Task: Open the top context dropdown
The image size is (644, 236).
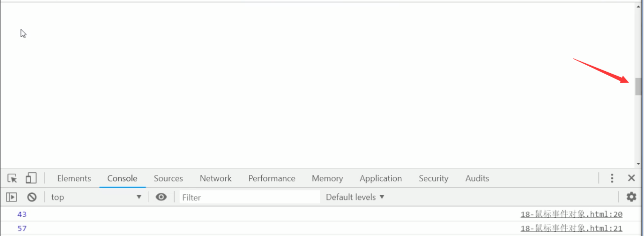Action: pos(96,197)
